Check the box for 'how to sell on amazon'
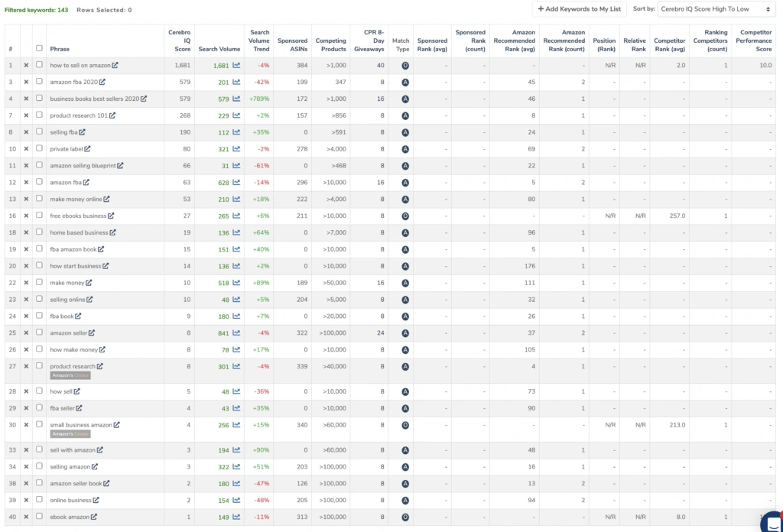Image resolution: width=783 pixels, height=532 pixels. (39, 65)
